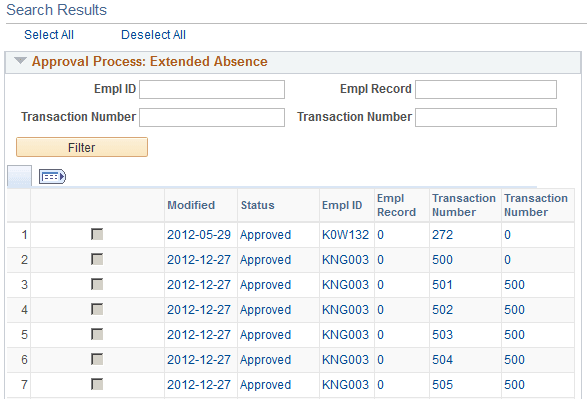Sort by the Modified column header
This screenshot has width=587, height=399.
click(191, 205)
